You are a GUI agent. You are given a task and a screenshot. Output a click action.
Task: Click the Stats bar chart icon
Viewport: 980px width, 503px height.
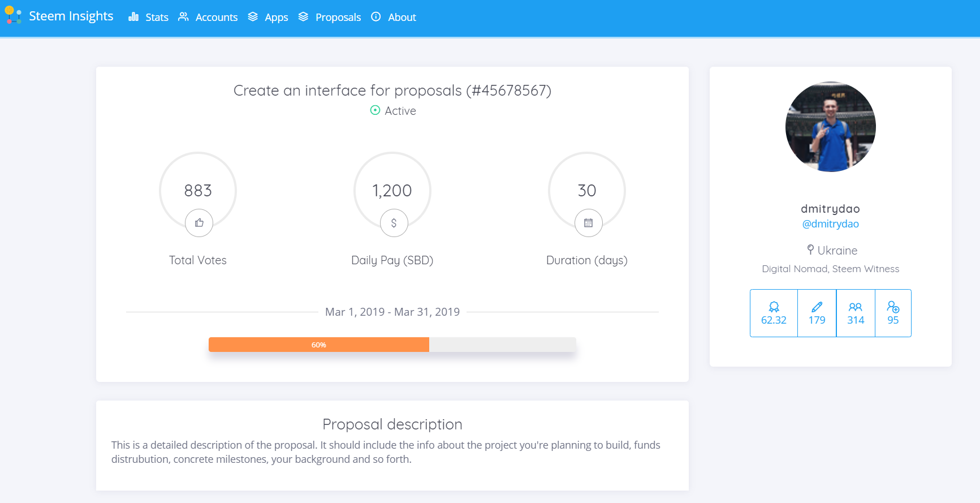[133, 17]
